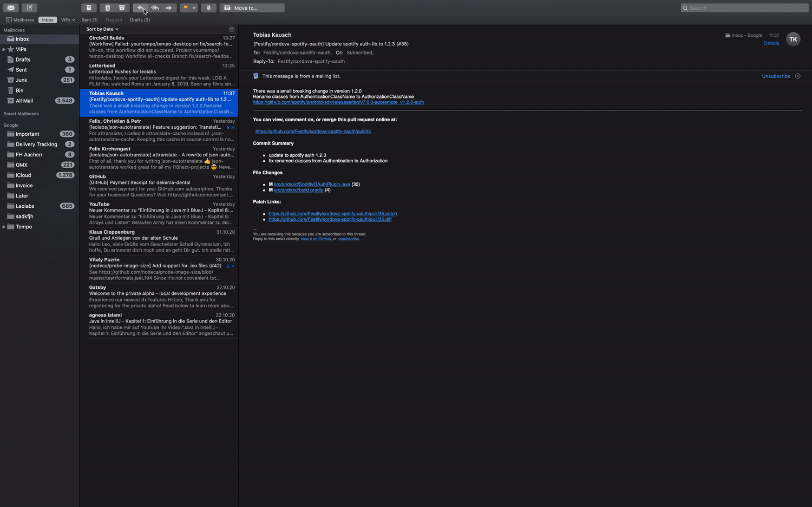
Task: Show message Details link
Action: [x=771, y=43]
